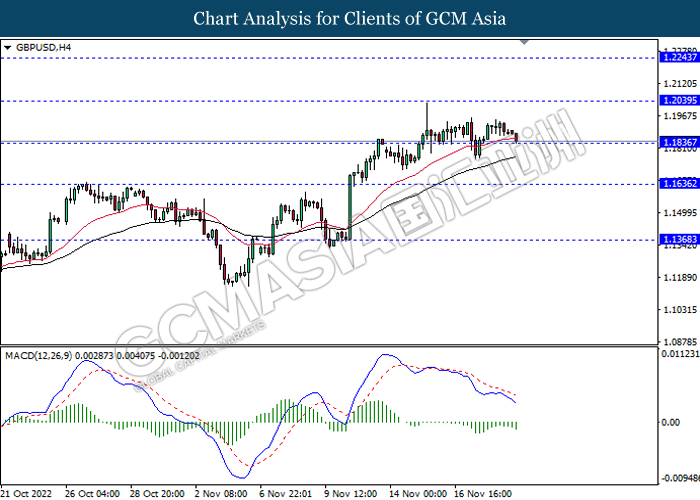The height and width of the screenshot is (500, 700).
Task: Click the 1.10315 price axis value
Action: click(680, 309)
